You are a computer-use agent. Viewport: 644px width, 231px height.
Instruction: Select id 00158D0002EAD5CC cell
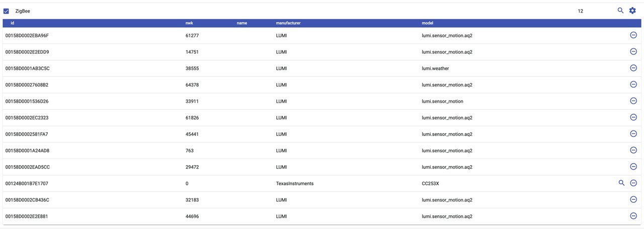click(x=28, y=167)
